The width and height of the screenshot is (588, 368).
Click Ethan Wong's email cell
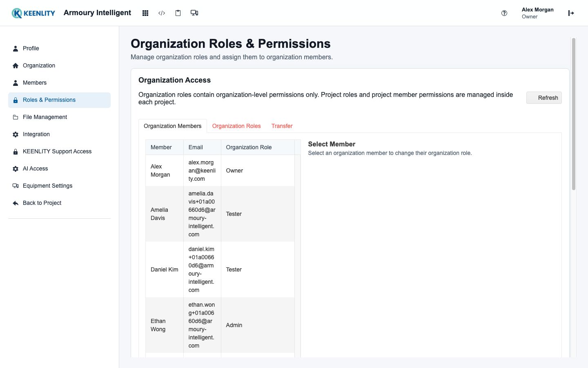[202, 325]
